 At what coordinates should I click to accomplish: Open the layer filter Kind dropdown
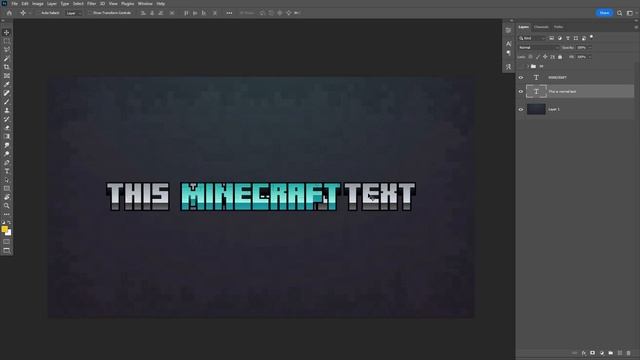pyautogui.click(x=532, y=38)
